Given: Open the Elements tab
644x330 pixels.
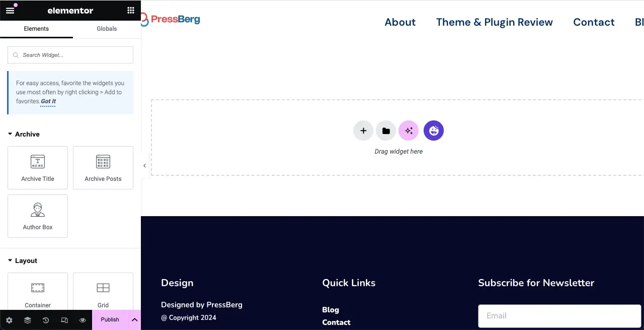Looking at the screenshot, I should tap(35, 29).
